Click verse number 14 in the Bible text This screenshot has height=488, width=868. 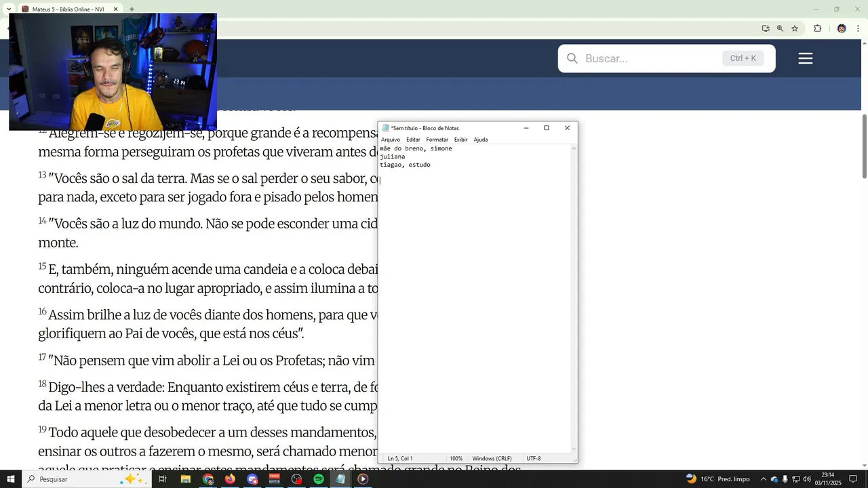tap(42, 220)
